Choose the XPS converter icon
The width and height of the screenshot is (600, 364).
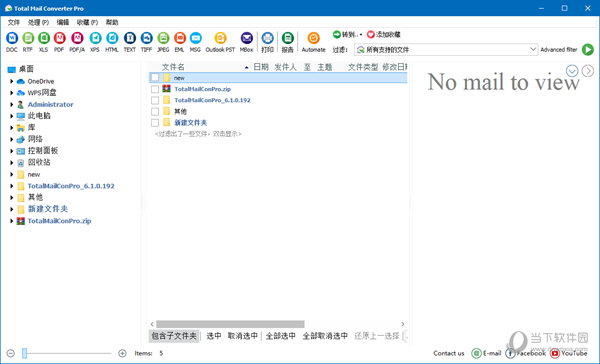[x=95, y=38]
